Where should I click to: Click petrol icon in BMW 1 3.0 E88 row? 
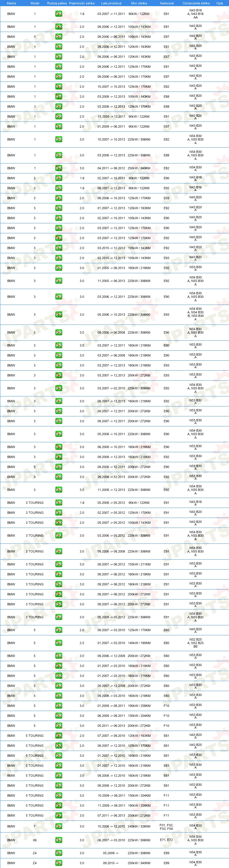pos(59,155)
